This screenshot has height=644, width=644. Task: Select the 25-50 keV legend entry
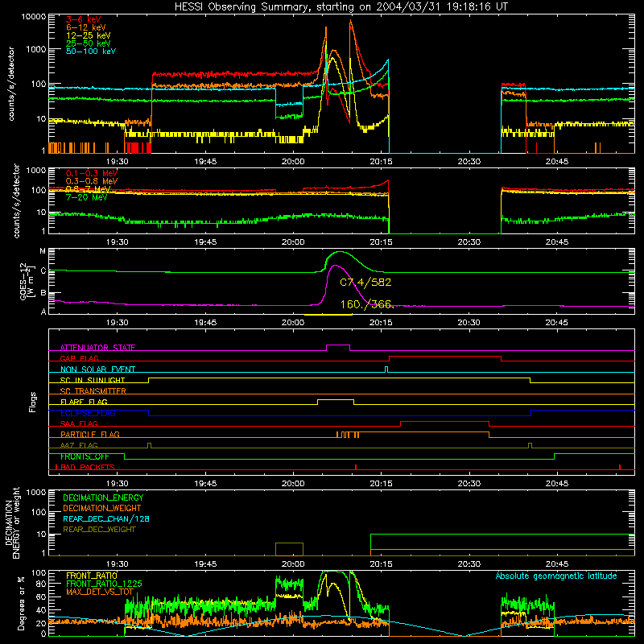point(88,43)
